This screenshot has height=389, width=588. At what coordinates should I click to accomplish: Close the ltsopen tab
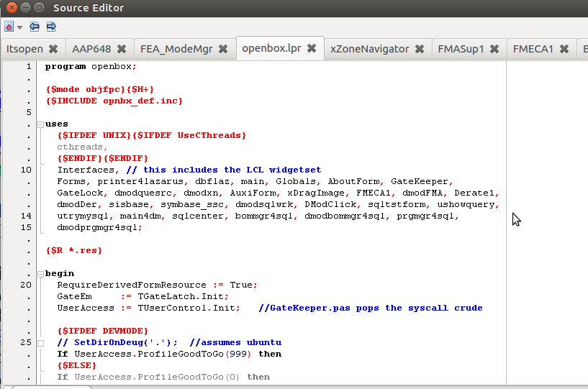click(x=53, y=50)
